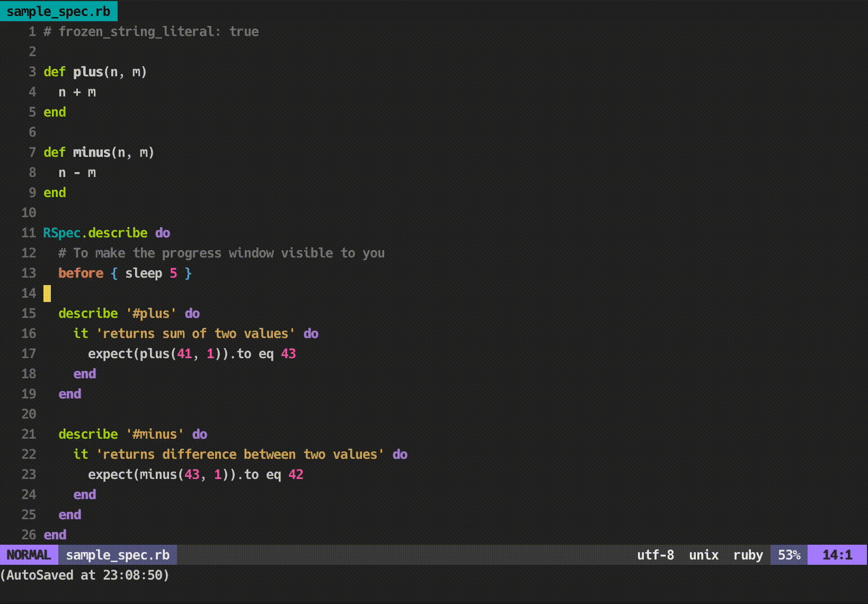Click the unix file format status entry
This screenshot has width=868, height=604.
click(x=704, y=555)
